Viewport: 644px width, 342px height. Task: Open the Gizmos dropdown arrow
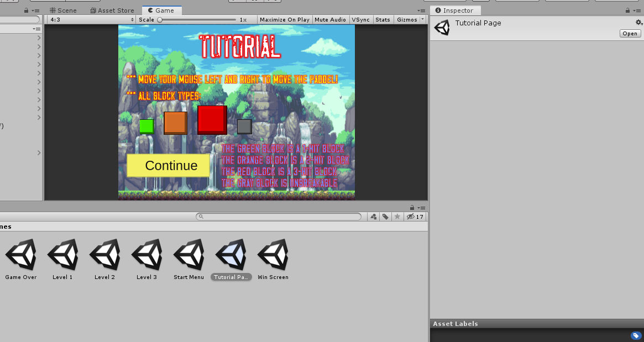click(x=422, y=19)
